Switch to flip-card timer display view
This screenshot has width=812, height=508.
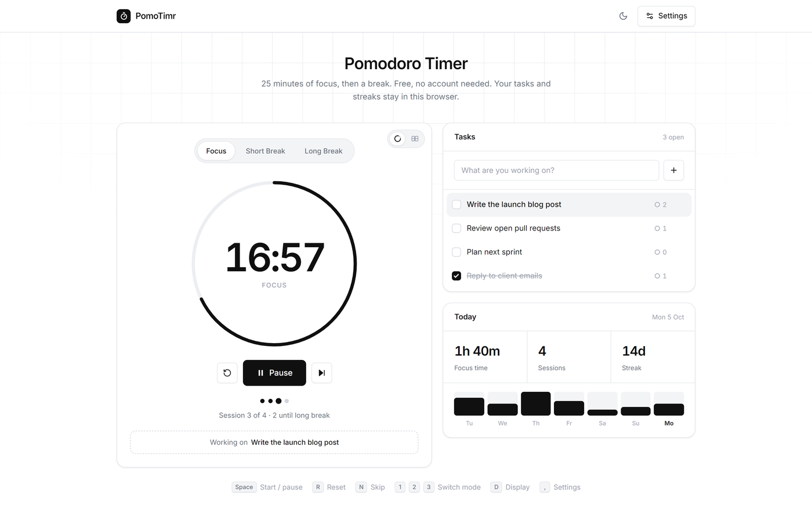415,139
